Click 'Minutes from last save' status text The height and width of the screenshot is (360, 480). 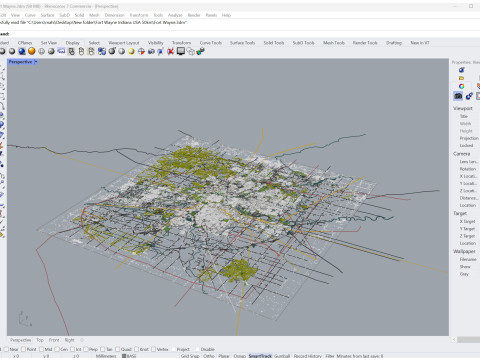click(x=359, y=356)
